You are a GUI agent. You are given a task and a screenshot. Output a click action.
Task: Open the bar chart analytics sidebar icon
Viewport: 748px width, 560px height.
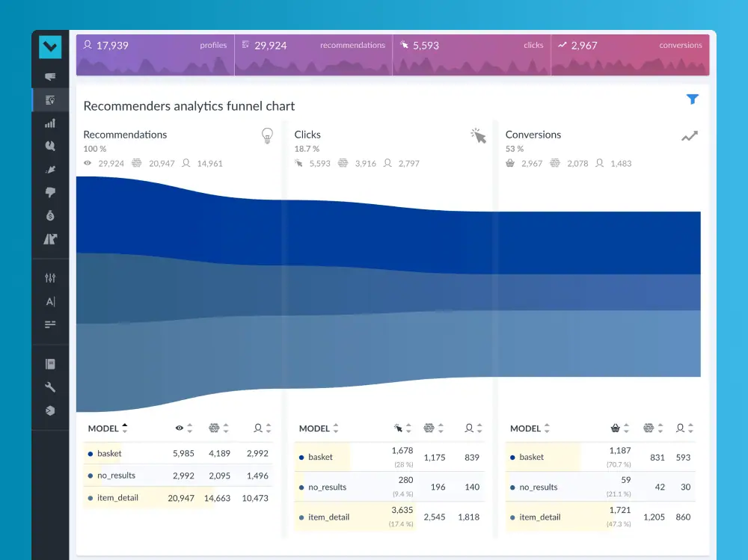(x=50, y=123)
